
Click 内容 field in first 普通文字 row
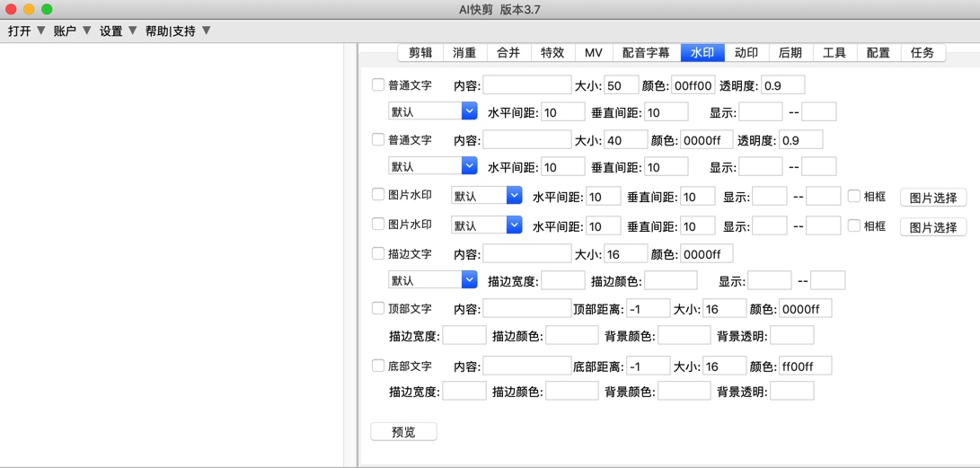527,85
